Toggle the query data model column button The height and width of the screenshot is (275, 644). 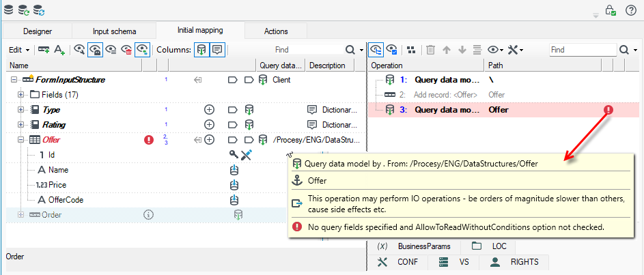201,50
